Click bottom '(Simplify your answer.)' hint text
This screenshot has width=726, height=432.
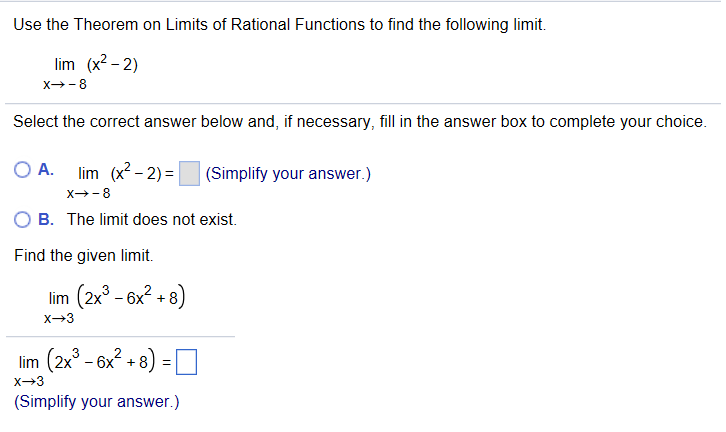click(97, 401)
